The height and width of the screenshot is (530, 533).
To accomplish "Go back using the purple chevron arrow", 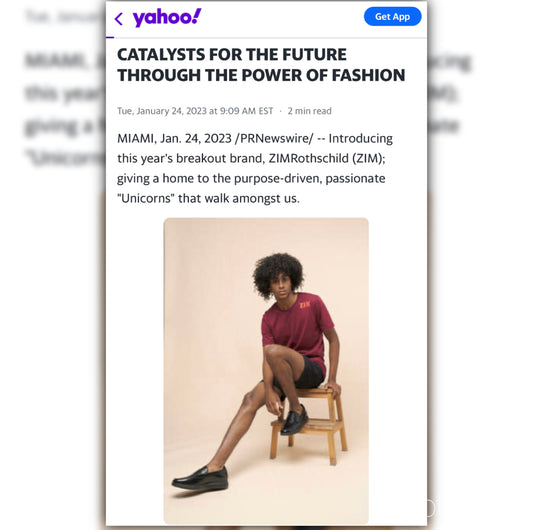I will (x=119, y=19).
